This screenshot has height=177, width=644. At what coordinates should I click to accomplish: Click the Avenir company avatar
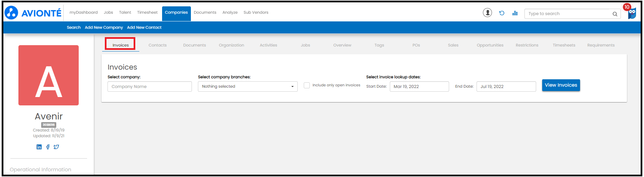coord(49,75)
